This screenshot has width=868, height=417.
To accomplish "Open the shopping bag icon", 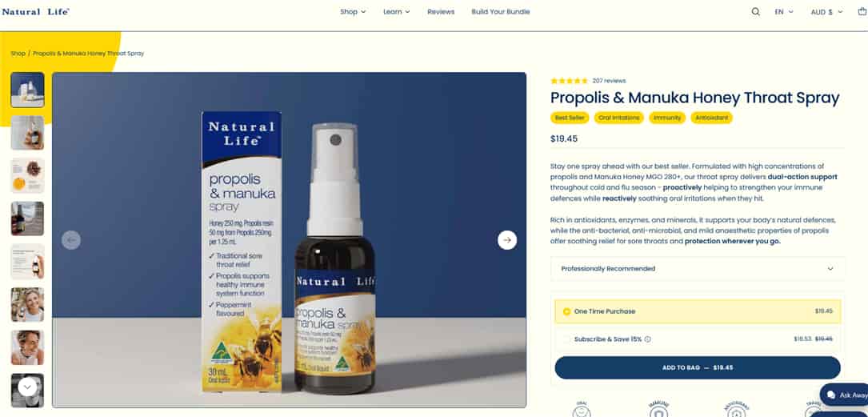I will pos(862,12).
